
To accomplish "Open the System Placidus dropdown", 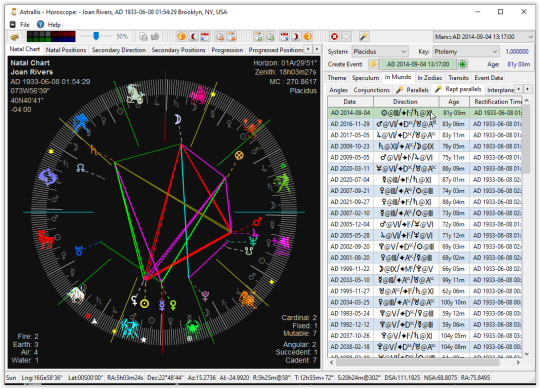I will tap(380, 52).
